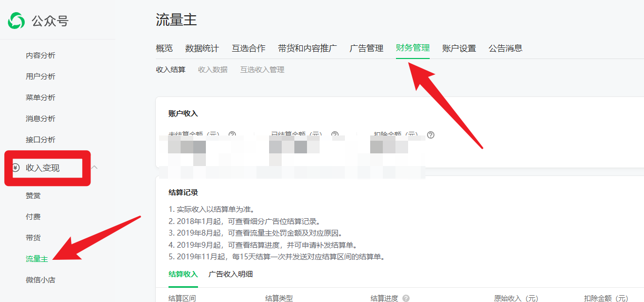
Task: Open 付费 in the sidebar
Action: [33, 217]
